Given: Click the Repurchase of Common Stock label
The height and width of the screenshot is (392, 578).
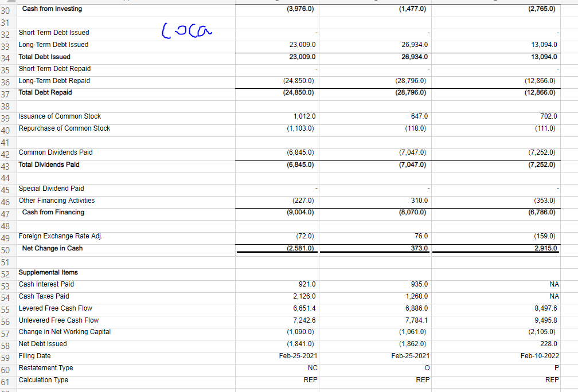Looking at the screenshot, I should tap(64, 128).
